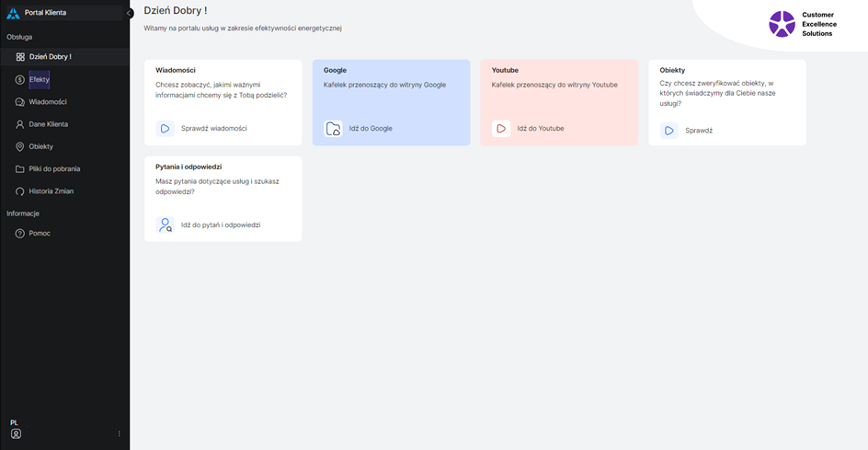Click the Customer Excellence Solutions logo
Viewport: 868px width, 450px height.
click(x=782, y=24)
